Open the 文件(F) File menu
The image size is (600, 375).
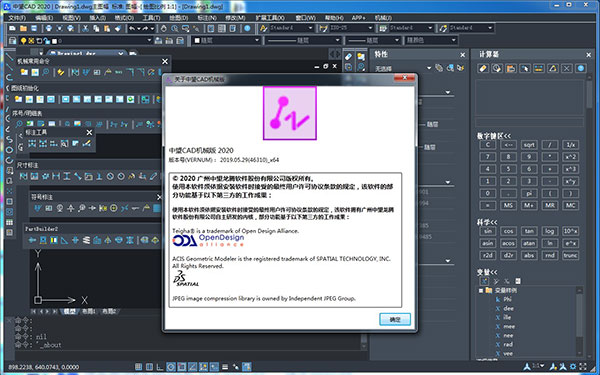17,18
